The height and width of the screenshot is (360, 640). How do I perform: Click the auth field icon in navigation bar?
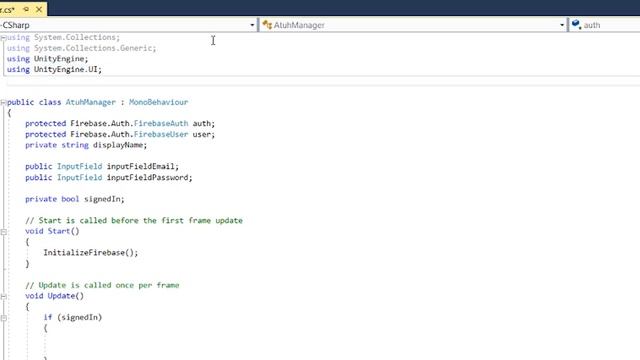click(x=576, y=24)
